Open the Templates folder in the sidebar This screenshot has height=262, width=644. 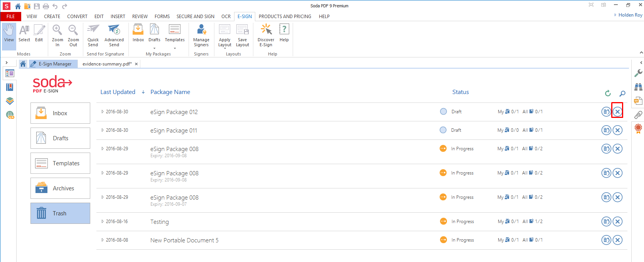pyautogui.click(x=60, y=163)
